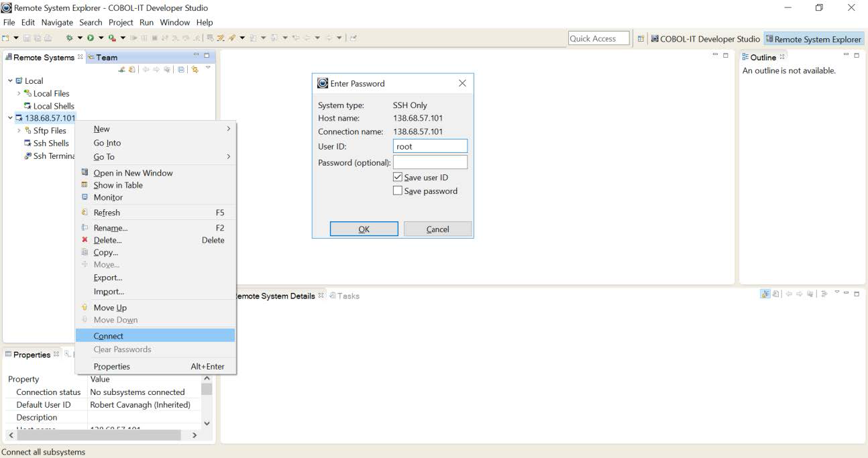Cancel the Enter Password dialog

[437, 229]
